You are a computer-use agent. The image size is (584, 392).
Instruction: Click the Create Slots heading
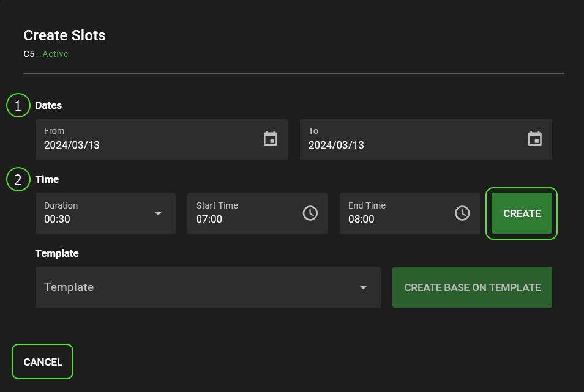point(64,35)
